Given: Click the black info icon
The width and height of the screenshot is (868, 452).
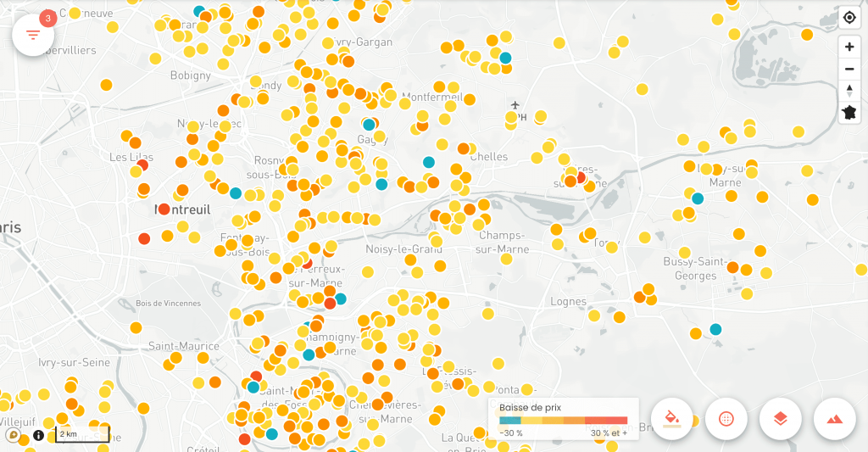Looking at the screenshot, I should click(39, 435).
